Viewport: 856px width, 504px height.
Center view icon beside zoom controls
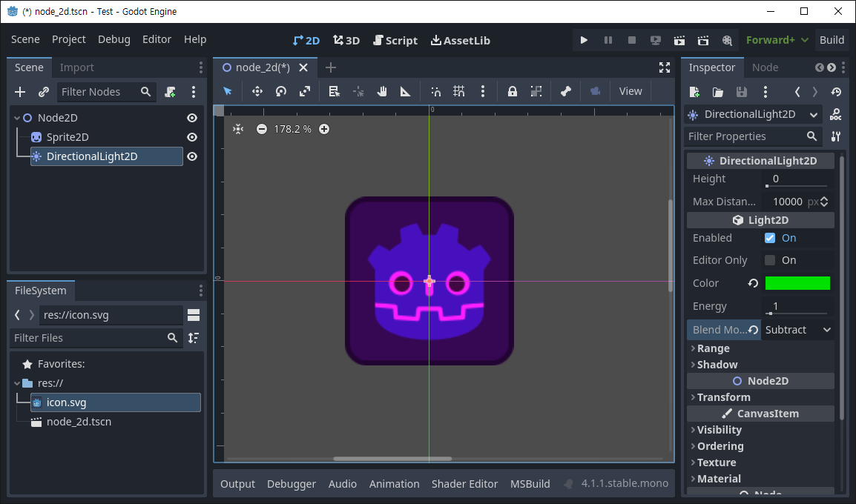[x=238, y=129]
